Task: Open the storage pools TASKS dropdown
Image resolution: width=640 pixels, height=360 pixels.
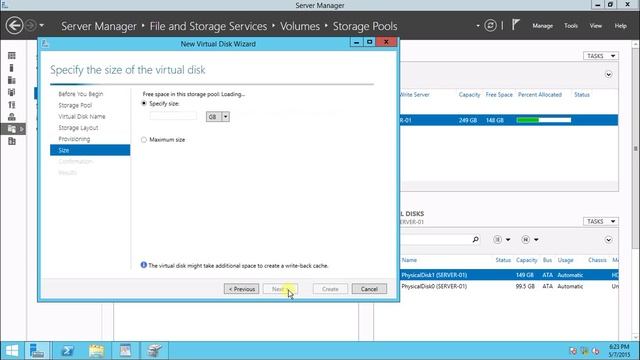Action: tap(600, 56)
